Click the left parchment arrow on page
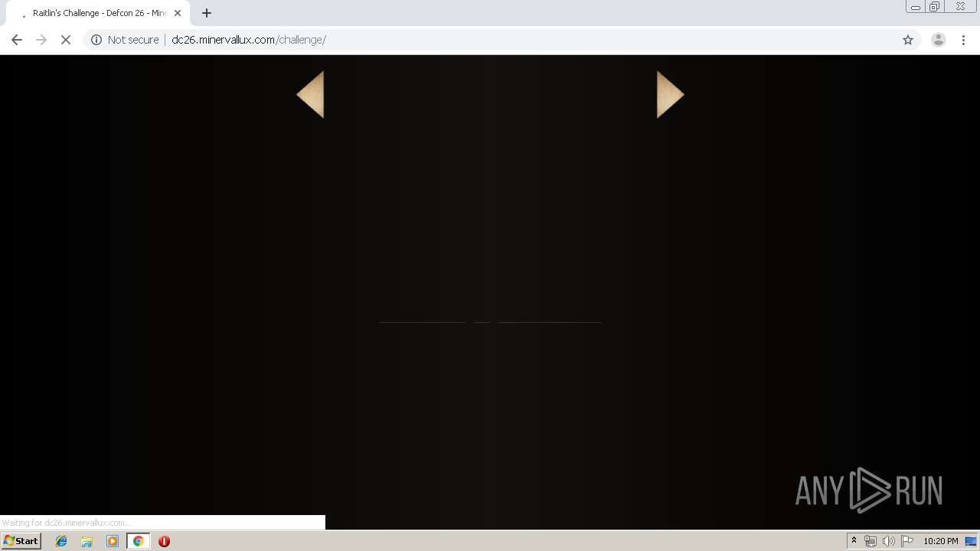 311,95
